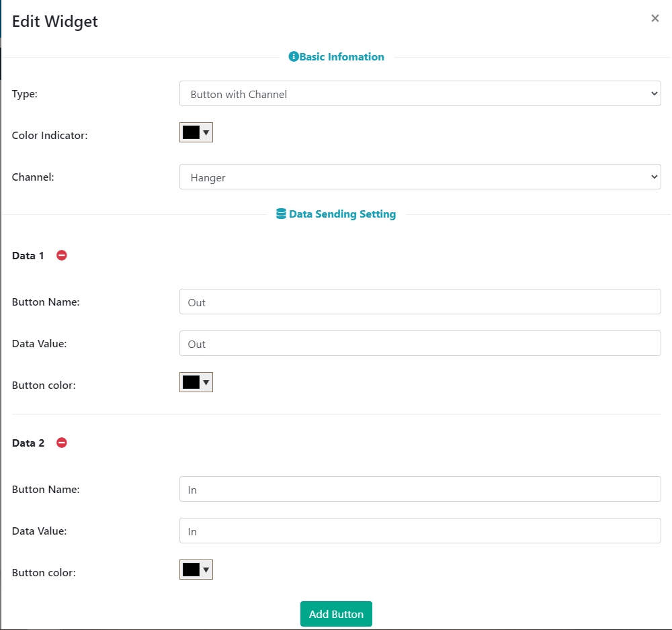672x630 pixels.
Task: Click the black Color Indicator swatch
Action: pos(191,133)
